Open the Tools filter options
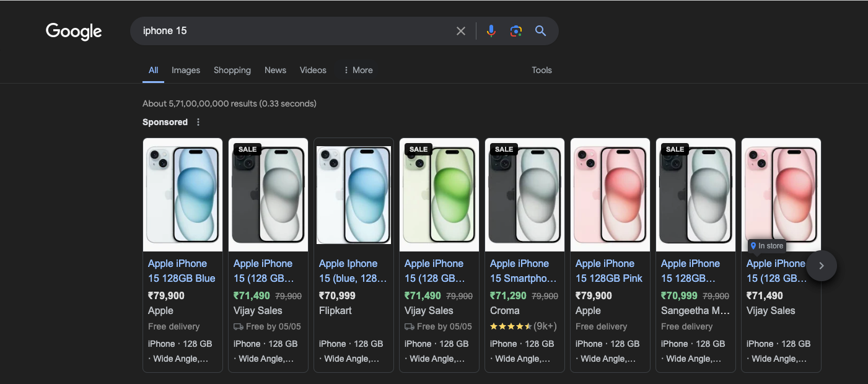Viewport: 868px width, 384px height. tap(541, 70)
